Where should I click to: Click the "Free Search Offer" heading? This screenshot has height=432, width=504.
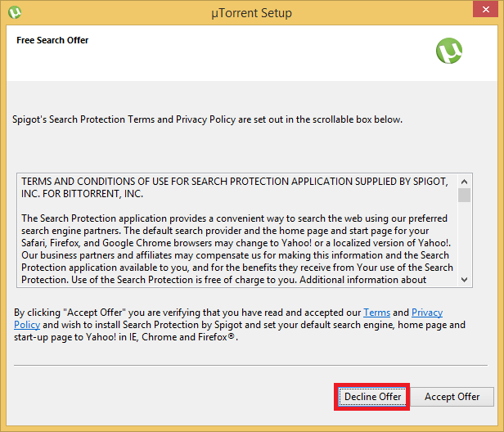52,40
